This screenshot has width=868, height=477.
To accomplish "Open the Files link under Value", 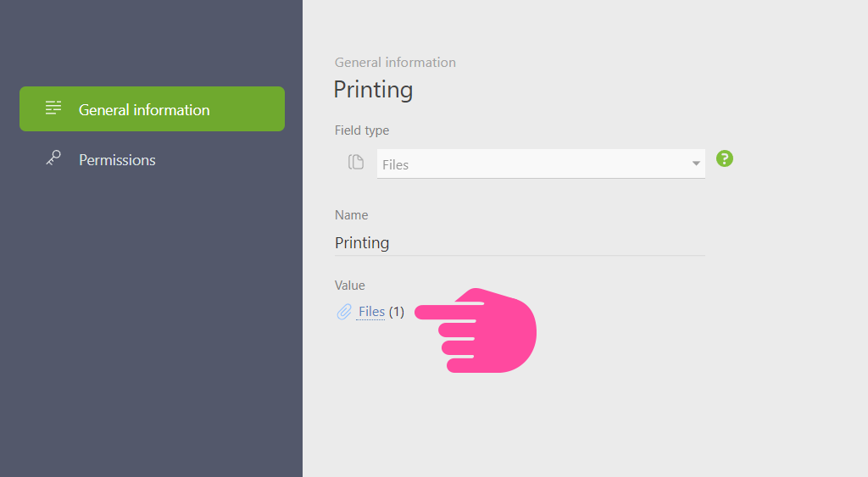I will click(x=371, y=312).
